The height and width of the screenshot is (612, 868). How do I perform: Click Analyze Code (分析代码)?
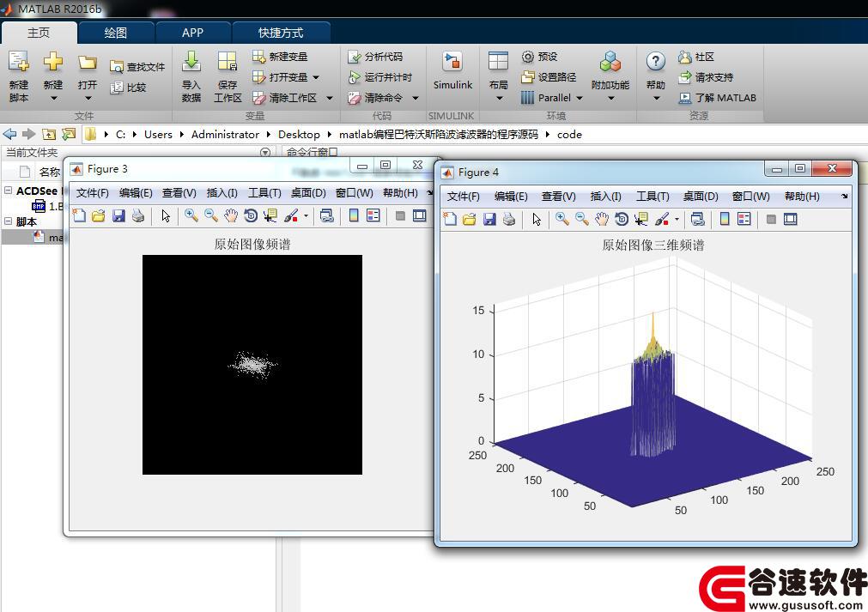click(x=375, y=57)
